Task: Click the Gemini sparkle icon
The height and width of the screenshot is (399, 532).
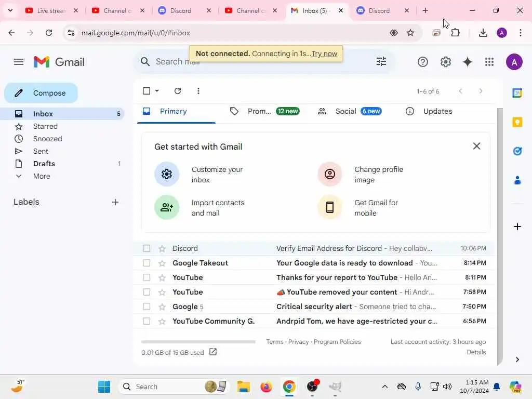Action: point(467,62)
